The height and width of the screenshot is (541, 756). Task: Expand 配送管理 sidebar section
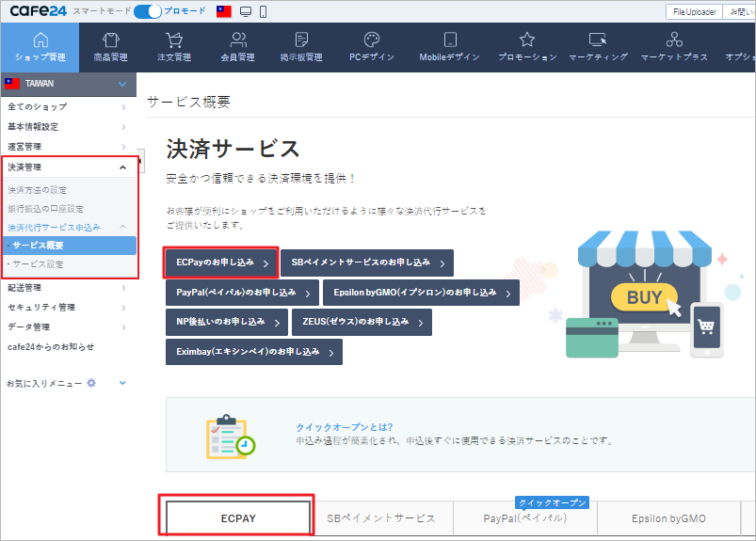click(x=69, y=288)
